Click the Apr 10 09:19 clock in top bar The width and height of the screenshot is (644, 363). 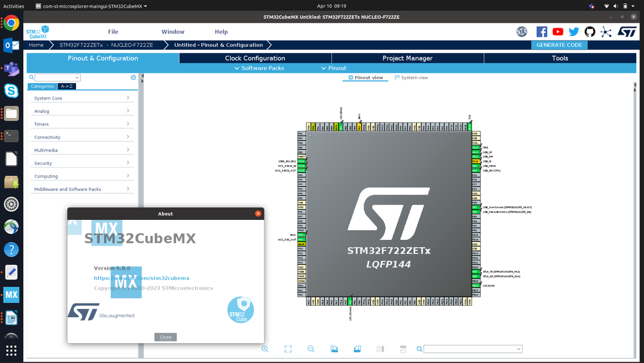click(331, 6)
